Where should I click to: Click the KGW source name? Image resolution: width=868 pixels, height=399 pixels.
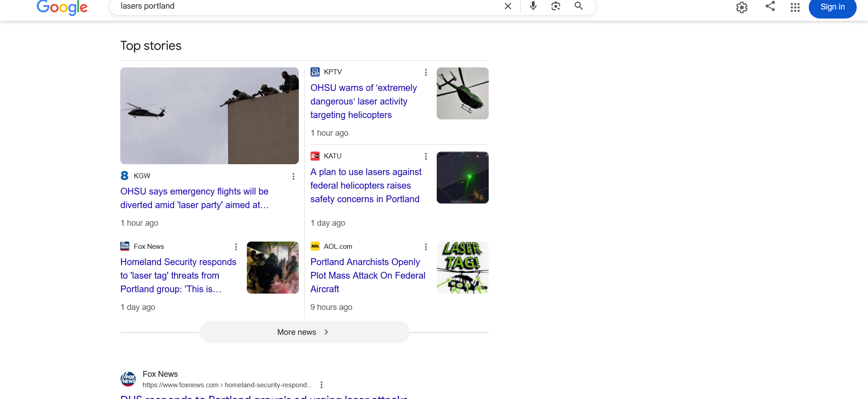pos(142,176)
